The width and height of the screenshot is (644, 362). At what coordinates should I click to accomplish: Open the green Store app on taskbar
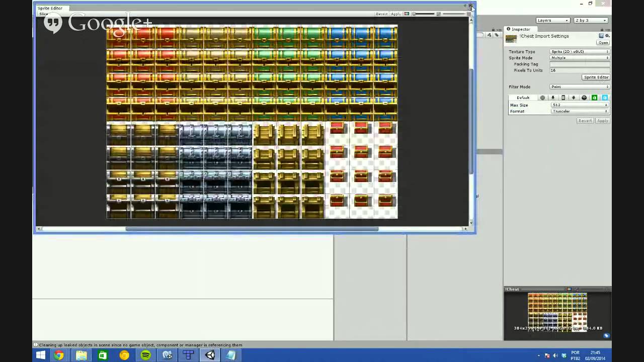click(103, 355)
